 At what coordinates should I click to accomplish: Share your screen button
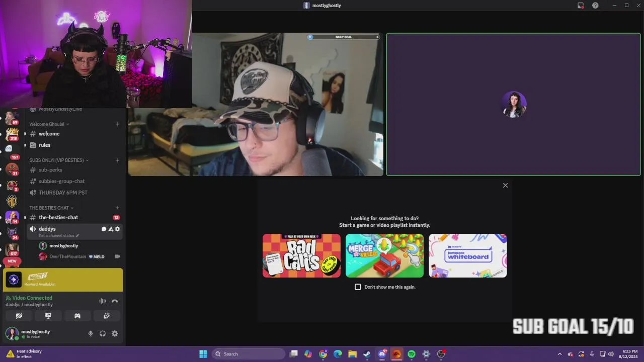(x=48, y=316)
